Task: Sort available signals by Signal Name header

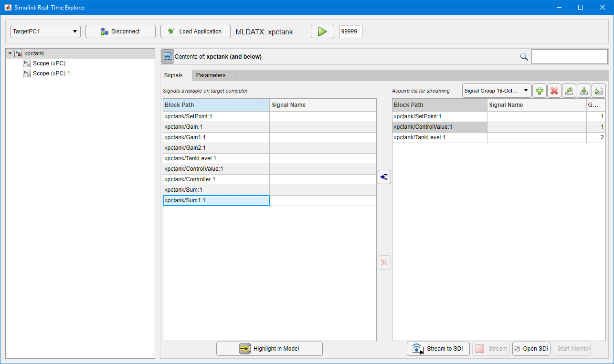Action: [x=323, y=105]
